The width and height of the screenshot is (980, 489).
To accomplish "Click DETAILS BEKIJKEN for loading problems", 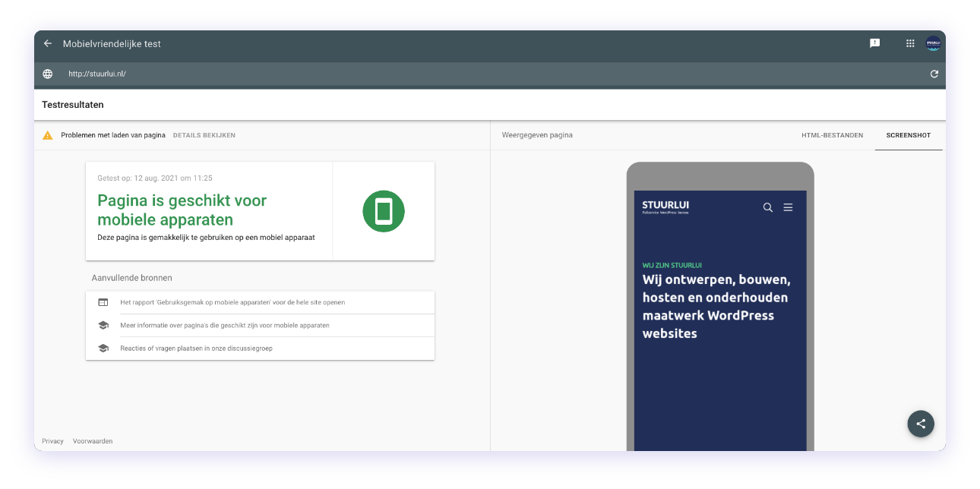I will point(204,135).
